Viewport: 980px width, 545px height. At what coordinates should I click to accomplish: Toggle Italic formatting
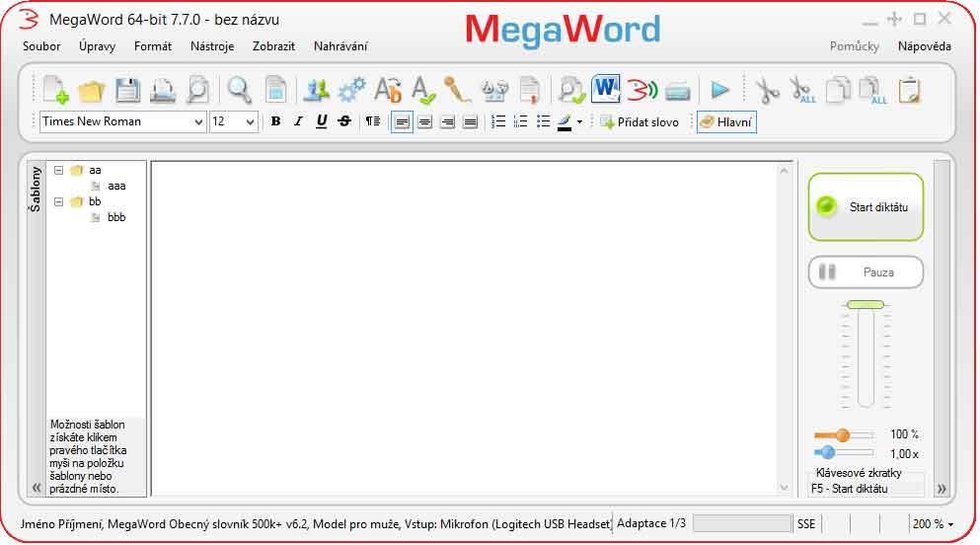point(298,121)
